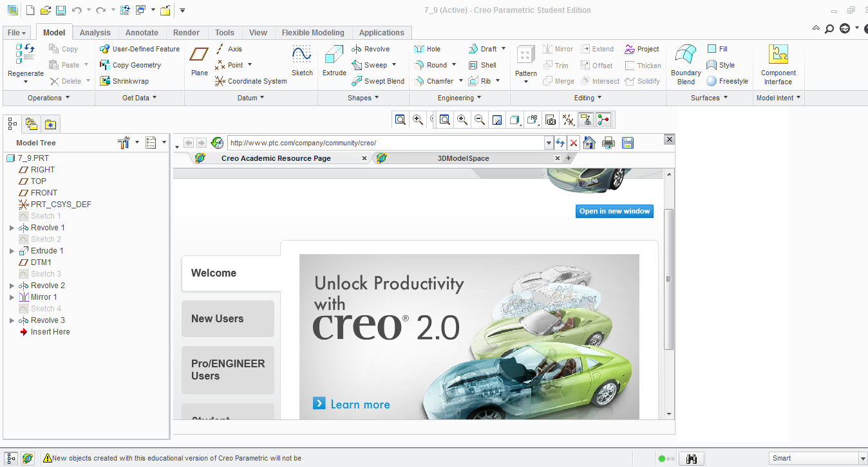Start the Sketch tool
Image resolution: width=868 pixels, height=467 pixels.
click(302, 60)
